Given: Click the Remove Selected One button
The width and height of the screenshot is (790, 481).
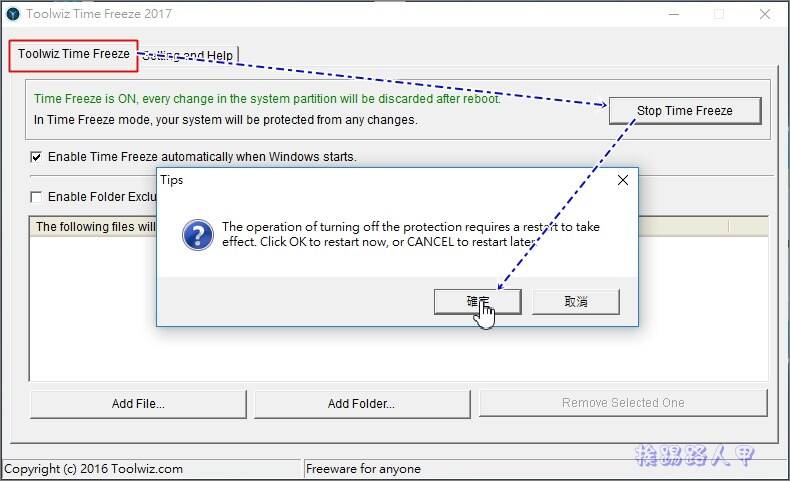Looking at the screenshot, I should pos(623,403).
